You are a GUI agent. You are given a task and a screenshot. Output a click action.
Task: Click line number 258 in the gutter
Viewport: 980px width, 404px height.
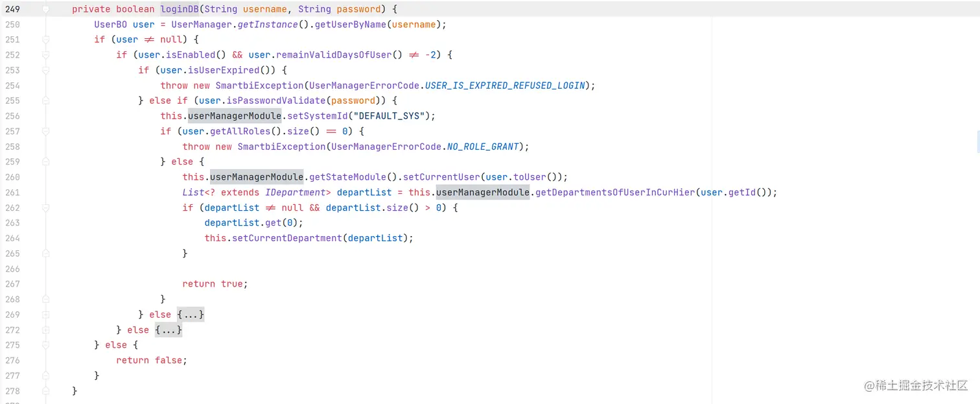[12, 147]
